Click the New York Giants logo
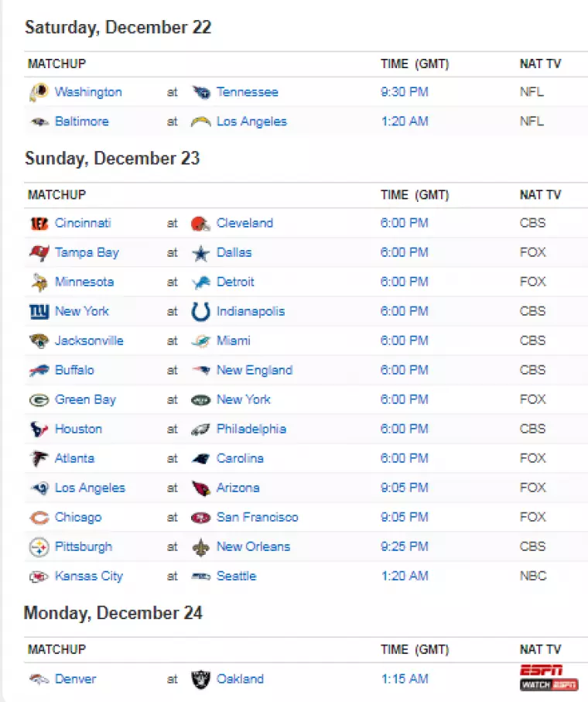 tap(39, 312)
